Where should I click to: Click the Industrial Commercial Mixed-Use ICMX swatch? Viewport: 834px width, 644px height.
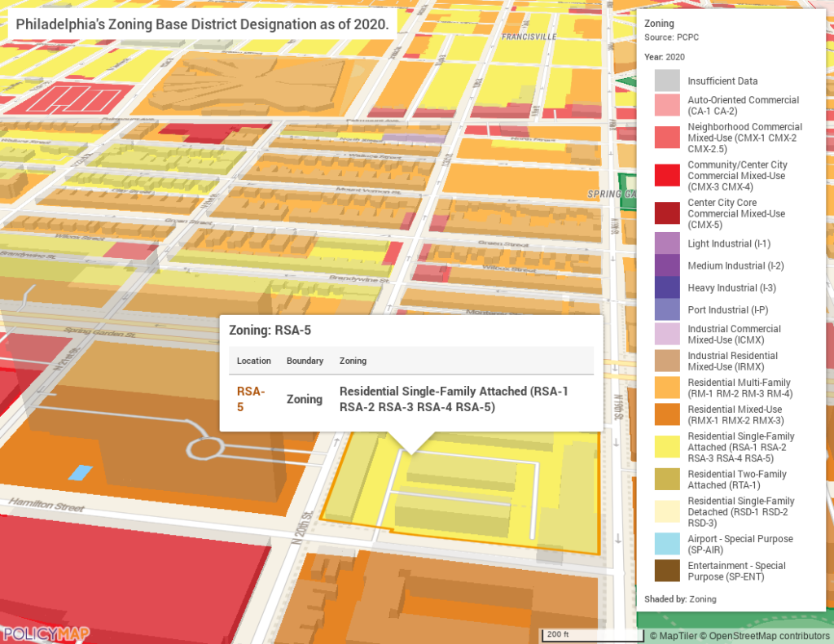point(667,334)
